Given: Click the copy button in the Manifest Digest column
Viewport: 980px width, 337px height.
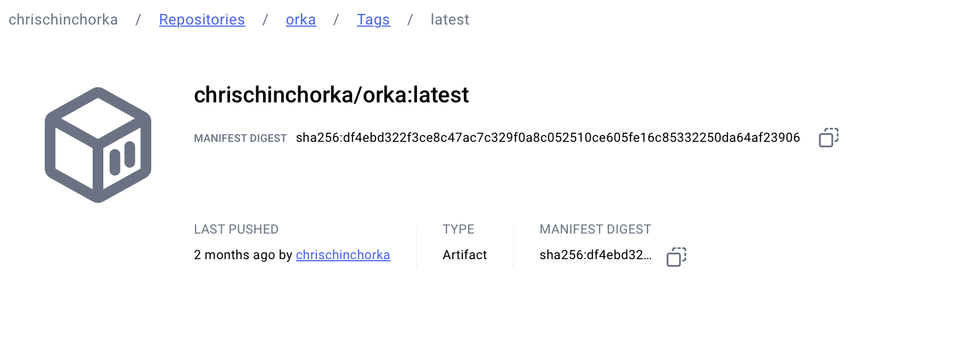Looking at the screenshot, I should 675,256.
